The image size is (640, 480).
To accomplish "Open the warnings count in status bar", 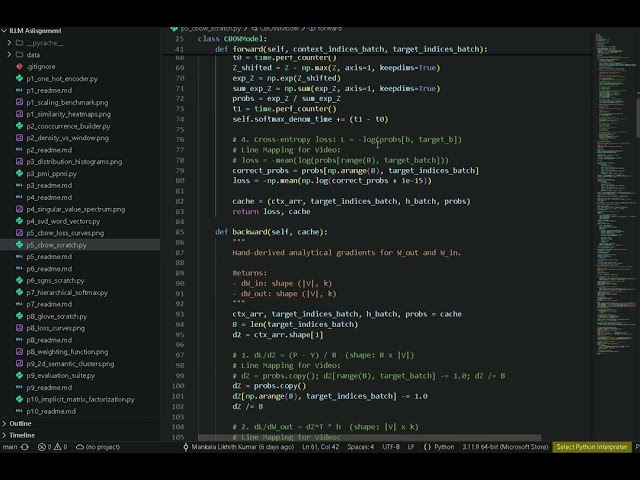I will click(60, 447).
